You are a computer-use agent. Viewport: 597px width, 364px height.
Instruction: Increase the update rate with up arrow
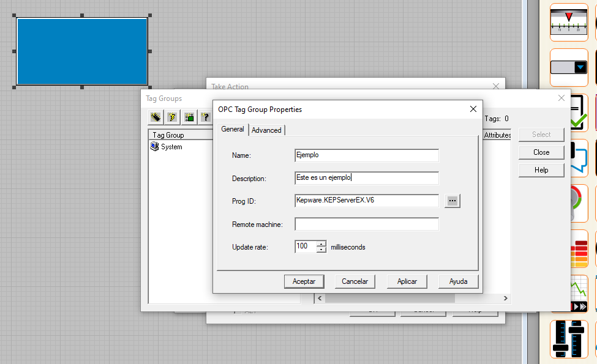pyautogui.click(x=321, y=243)
